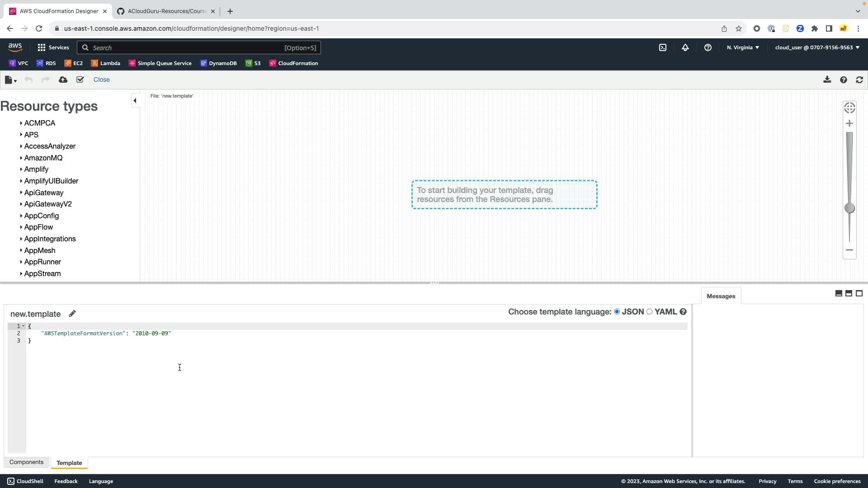Click the Create stack cloud upload icon
Viewport: 868px width, 488px height.
[x=63, y=80]
